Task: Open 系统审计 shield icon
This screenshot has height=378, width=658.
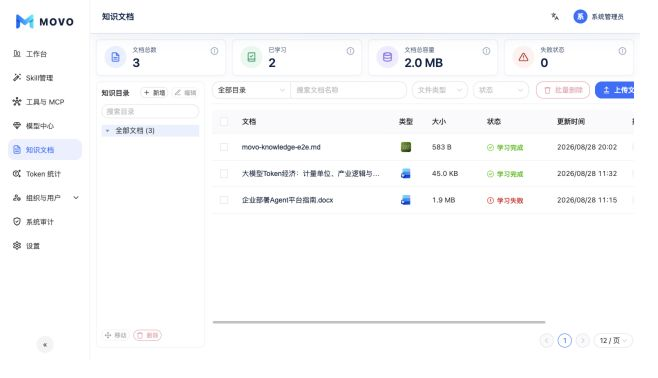Action: pos(17,222)
